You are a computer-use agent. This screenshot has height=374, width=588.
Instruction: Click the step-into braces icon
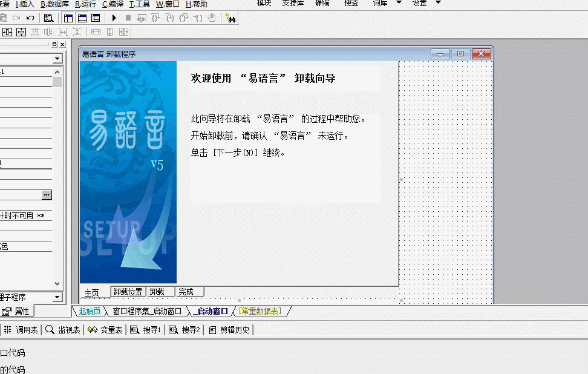(155, 18)
